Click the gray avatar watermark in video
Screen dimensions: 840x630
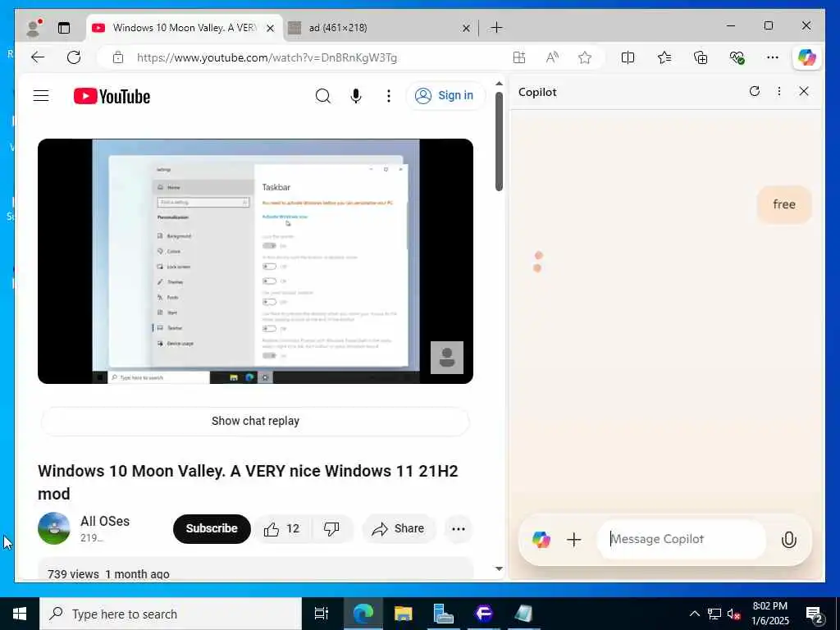pos(447,358)
